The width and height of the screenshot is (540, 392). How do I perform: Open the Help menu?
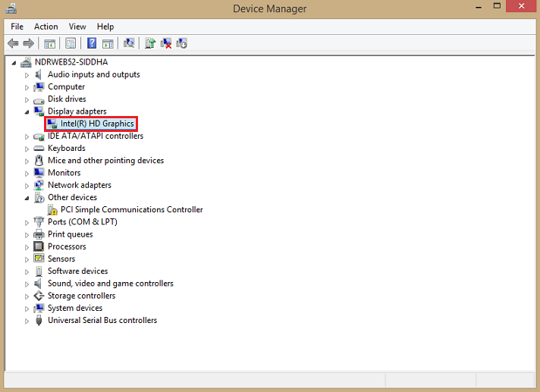(x=105, y=27)
